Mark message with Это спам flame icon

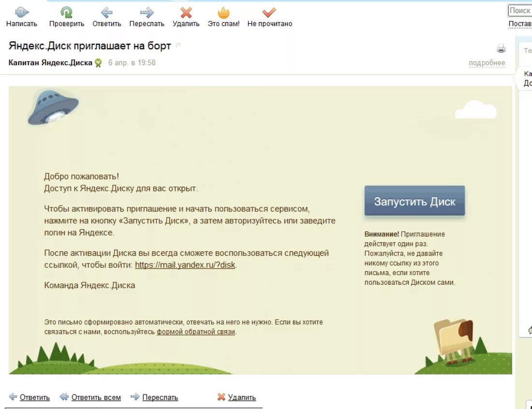pyautogui.click(x=223, y=13)
